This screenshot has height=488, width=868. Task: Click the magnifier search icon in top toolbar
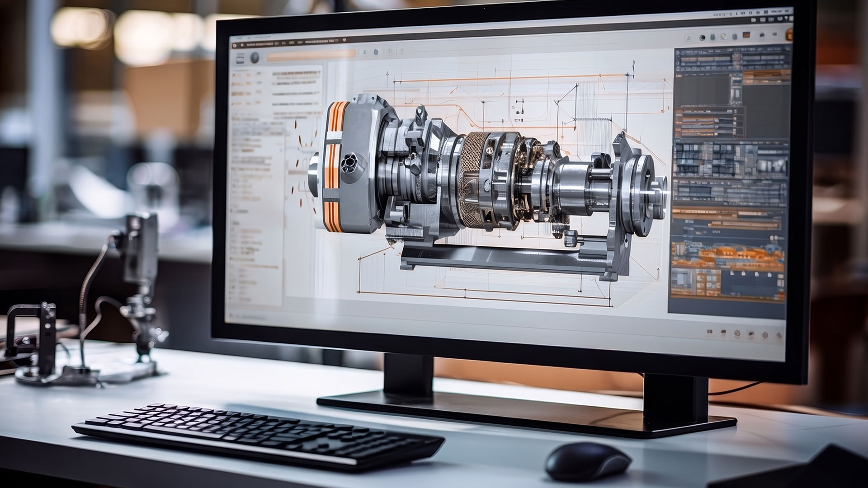(689, 38)
